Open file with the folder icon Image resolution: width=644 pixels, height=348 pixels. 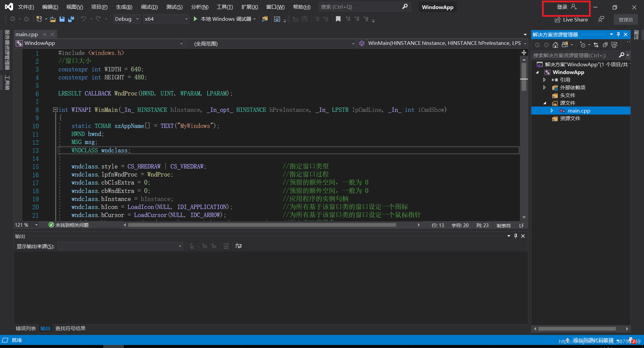53,19
